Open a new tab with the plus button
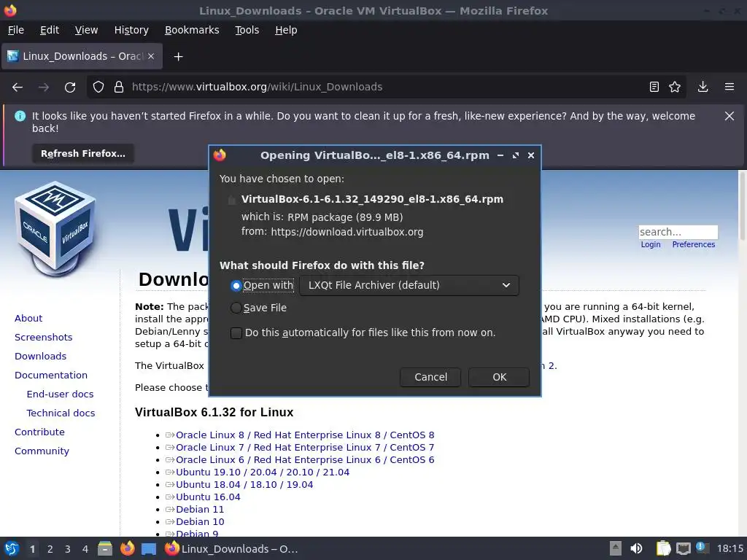The width and height of the screenshot is (747, 560). tap(178, 57)
